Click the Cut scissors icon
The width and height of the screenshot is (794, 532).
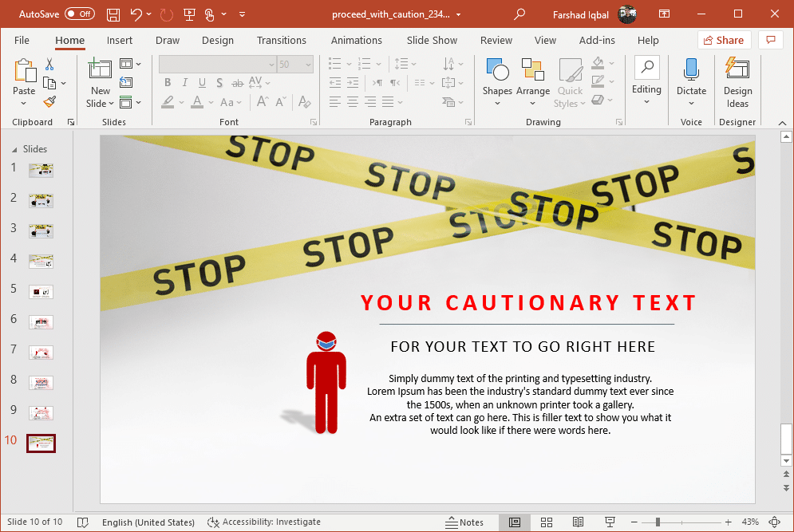click(49, 65)
